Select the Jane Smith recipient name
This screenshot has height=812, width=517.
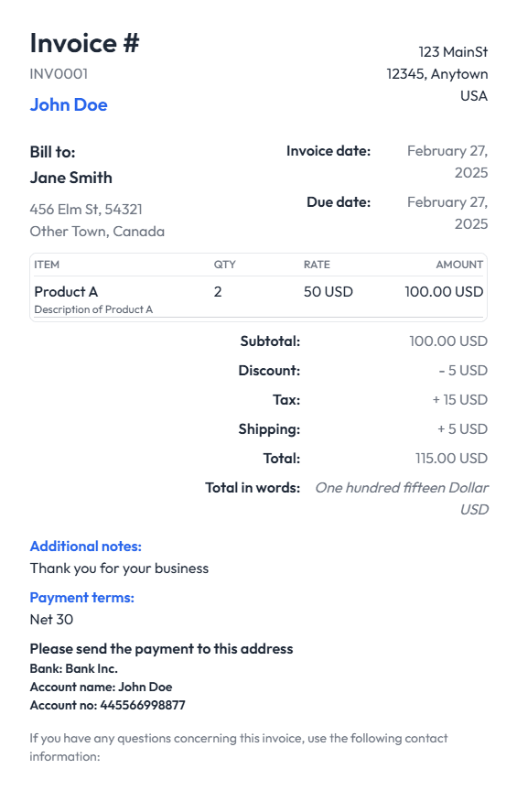(70, 178)
